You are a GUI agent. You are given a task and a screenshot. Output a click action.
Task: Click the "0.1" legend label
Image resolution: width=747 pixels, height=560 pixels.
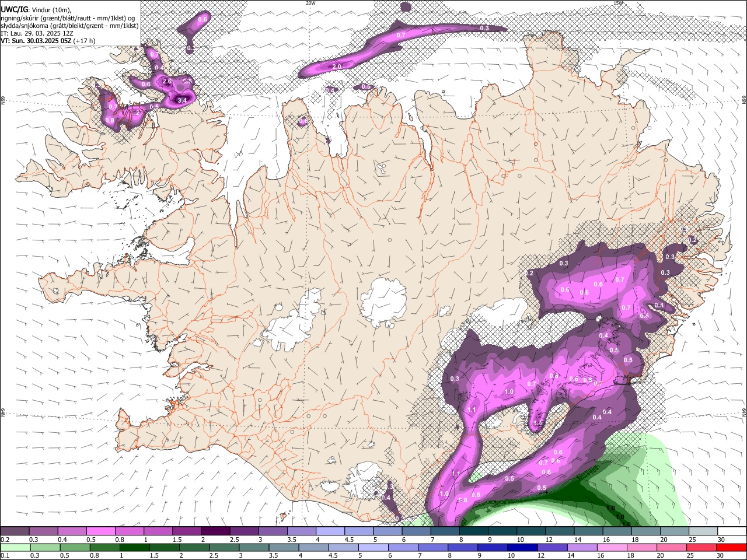point(5,556)
